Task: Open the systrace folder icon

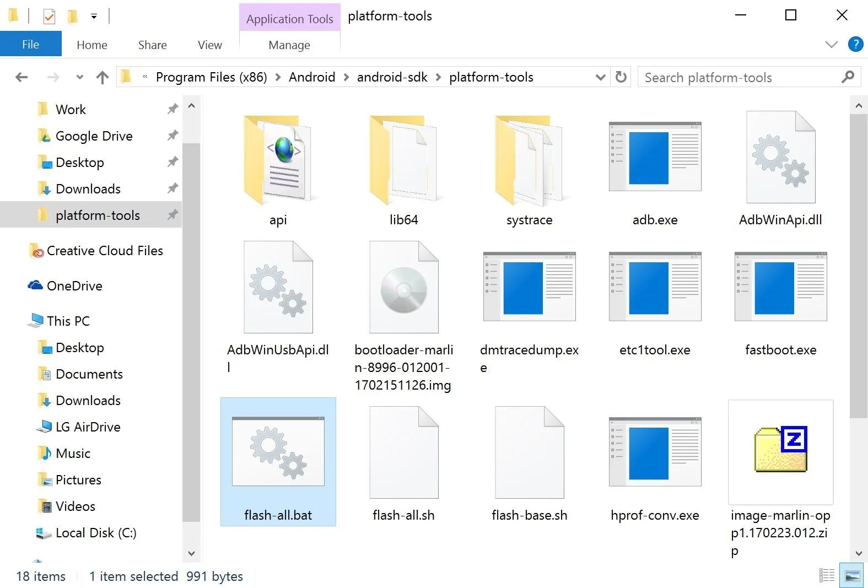Action: click(x=529, y=159)
